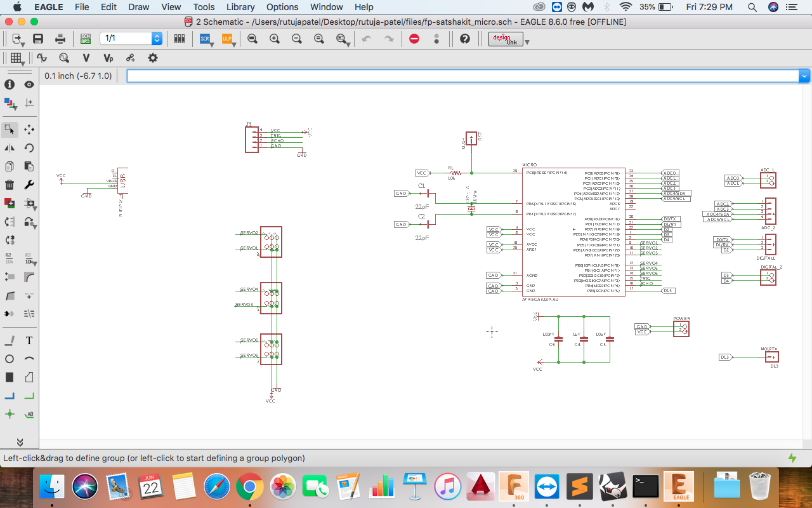812x508 pixels.
Task: Open simulation settings gear icon
Action: [153, 58]
